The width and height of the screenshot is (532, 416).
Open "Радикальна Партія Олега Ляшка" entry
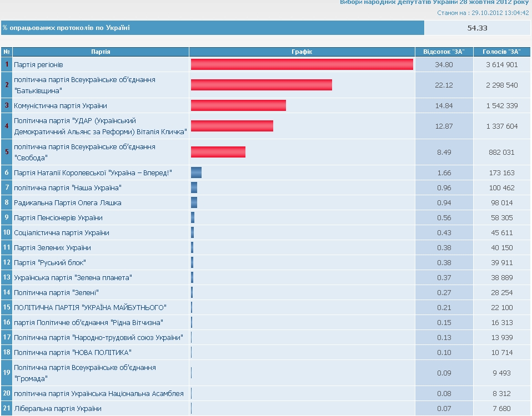67,203
